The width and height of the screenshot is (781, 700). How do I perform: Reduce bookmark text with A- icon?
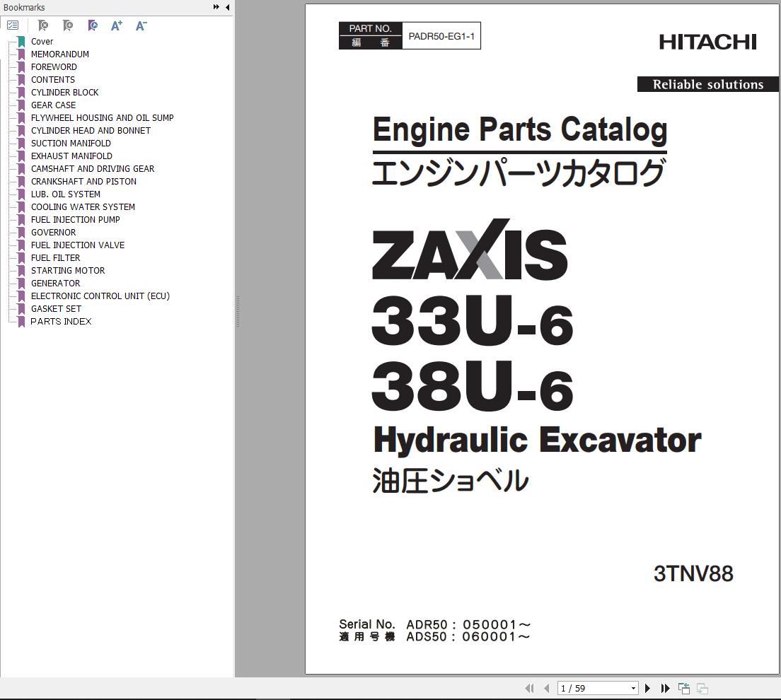click(x=141, y=25)
